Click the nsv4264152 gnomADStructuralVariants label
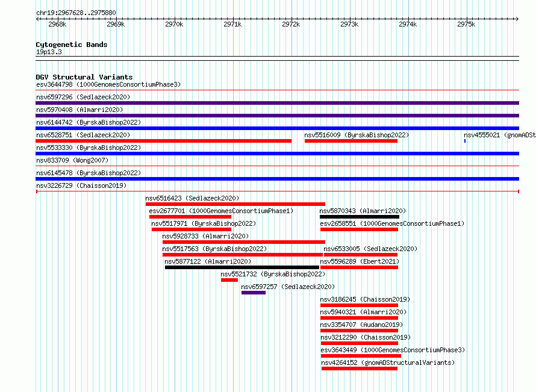 [388, 362]
